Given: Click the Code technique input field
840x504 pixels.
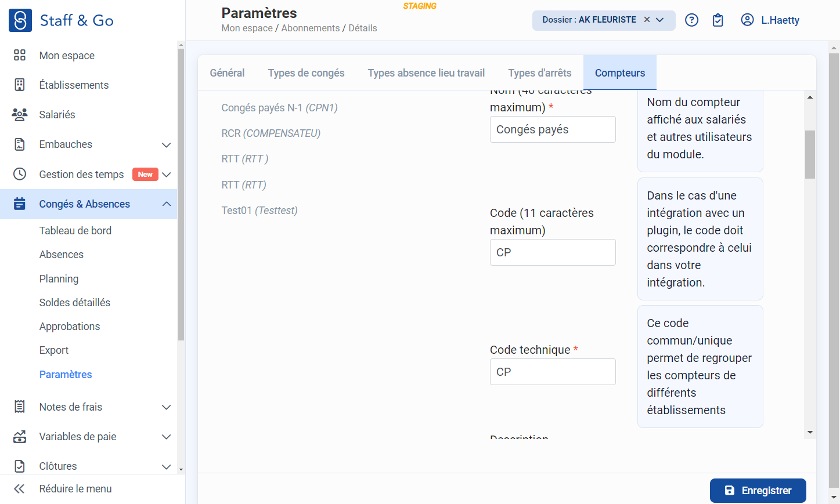Looking at the screenshot, I should (553, 372).
